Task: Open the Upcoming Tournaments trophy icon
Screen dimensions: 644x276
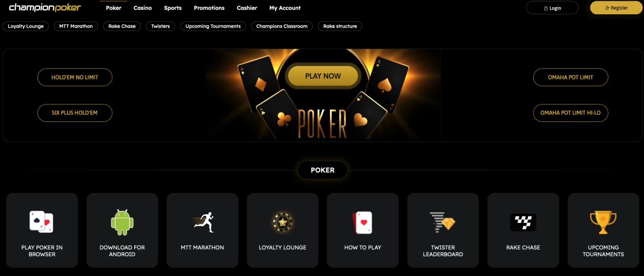Action: coord(603,222)
